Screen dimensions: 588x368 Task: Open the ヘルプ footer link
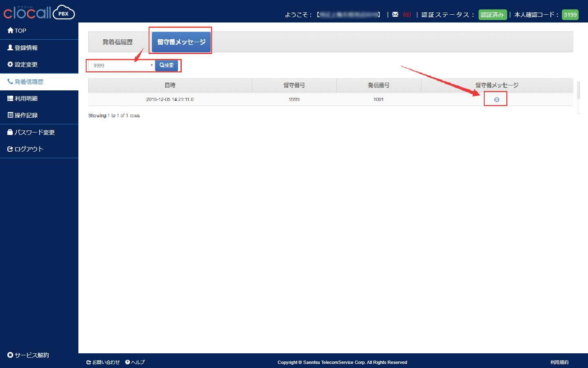click(135, 362)
